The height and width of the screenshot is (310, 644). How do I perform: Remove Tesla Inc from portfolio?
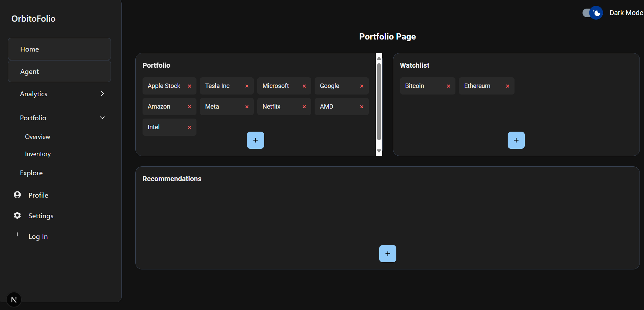click(247, 86)
